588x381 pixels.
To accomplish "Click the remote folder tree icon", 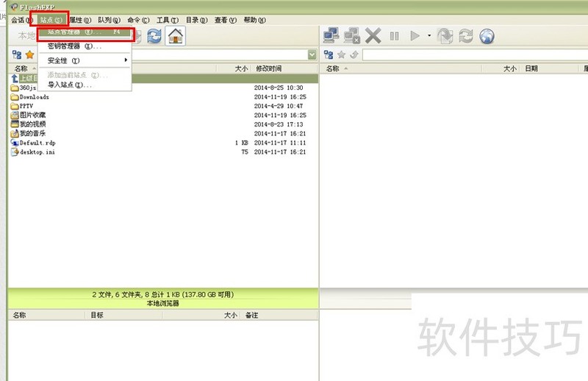I will click(x=329, y=55).
